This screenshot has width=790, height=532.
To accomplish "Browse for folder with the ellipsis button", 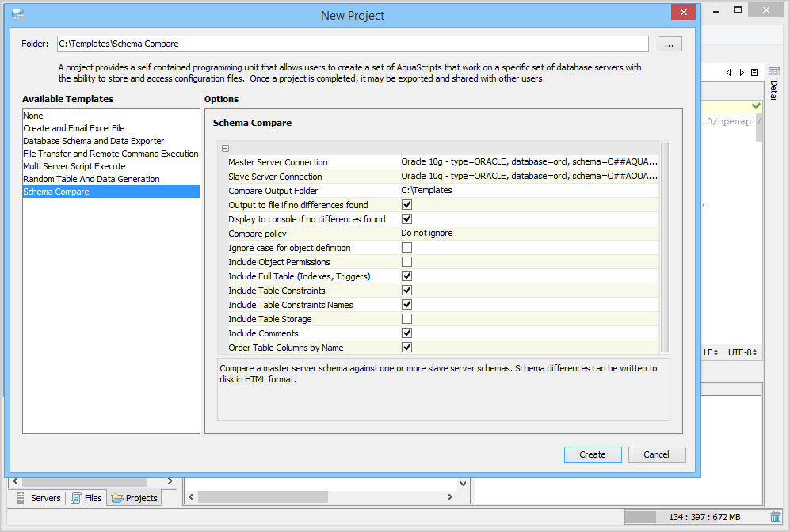I will (x=670, y=44).
